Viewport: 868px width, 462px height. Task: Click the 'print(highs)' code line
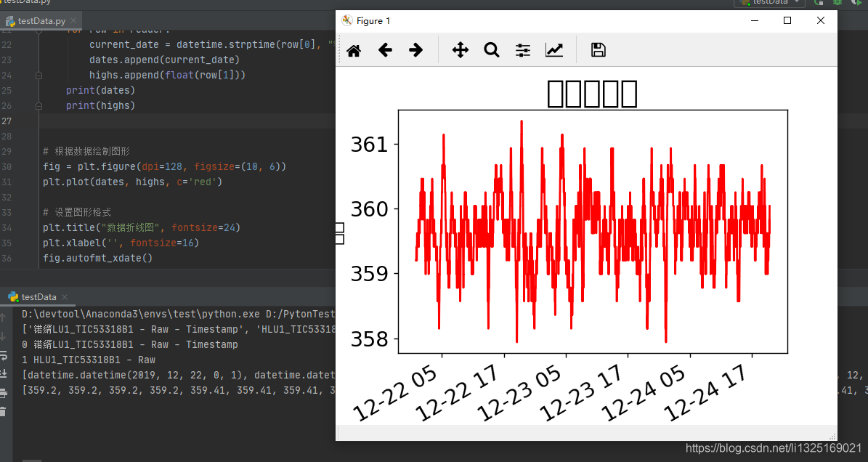(100, 105)
